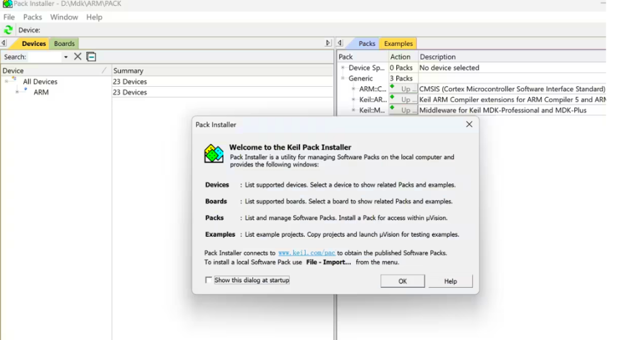Switch to the Boards tab
644x340 pixels.
[x=64, y=43]
